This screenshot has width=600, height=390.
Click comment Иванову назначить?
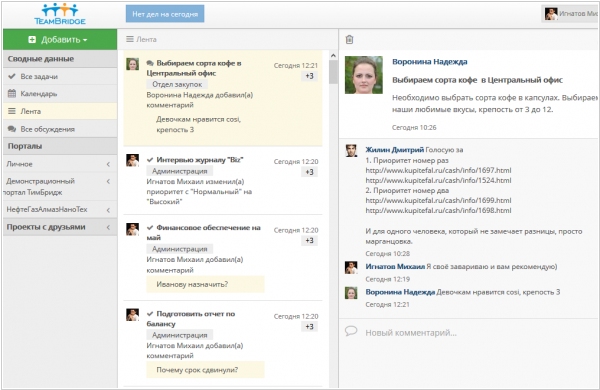click(x=205, y=284)
